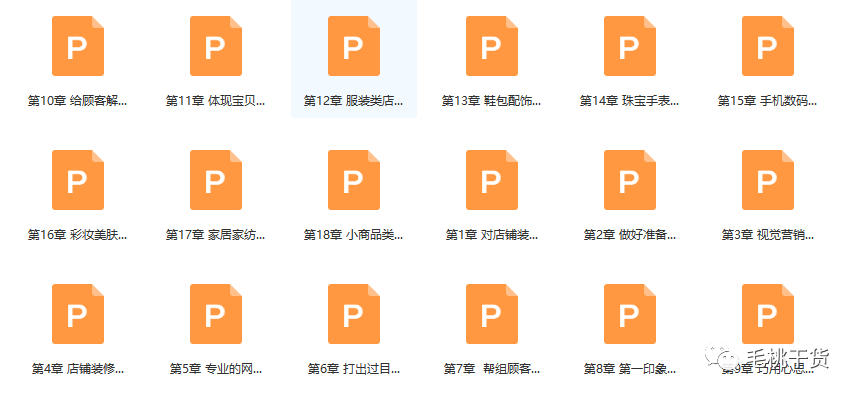
Task: Click the file name 第2章 做好准备...
Action: (630, 235)
